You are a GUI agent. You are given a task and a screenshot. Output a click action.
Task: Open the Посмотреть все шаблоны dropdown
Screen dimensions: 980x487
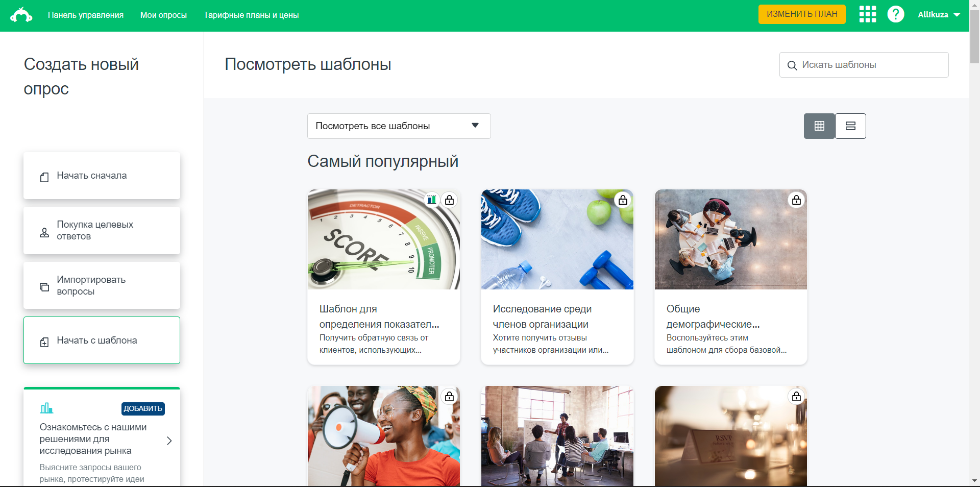click(x=399, y=126)
